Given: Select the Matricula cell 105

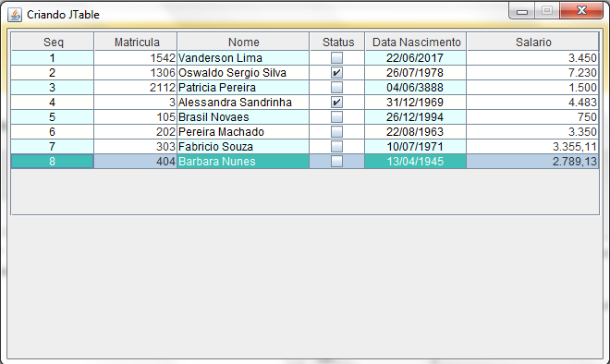Looking at the screenshot, I should (135, 117).
